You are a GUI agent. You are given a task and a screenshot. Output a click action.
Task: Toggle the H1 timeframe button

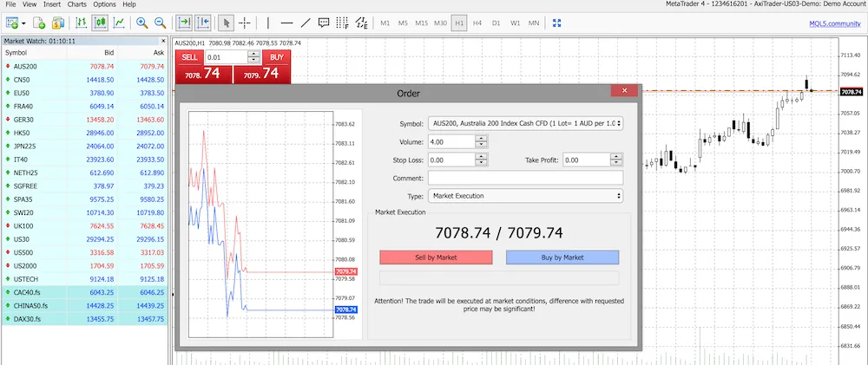coord(459,23)
